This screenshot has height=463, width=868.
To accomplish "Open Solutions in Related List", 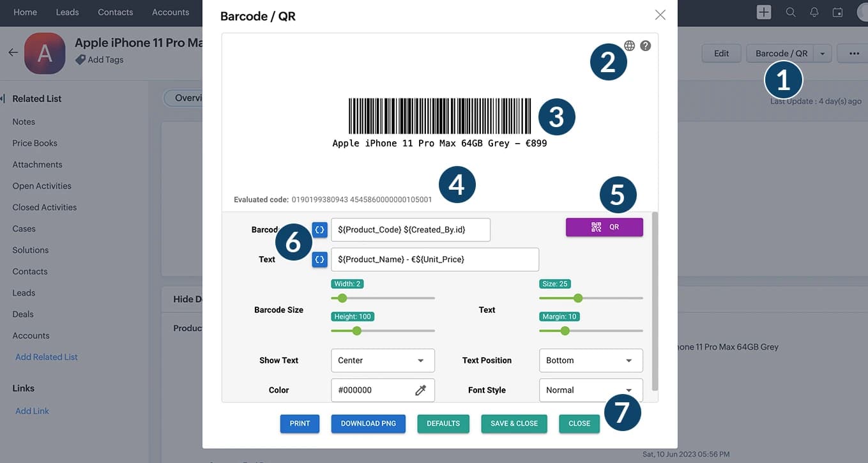I will pyautogui.click(x=30, y=250).
